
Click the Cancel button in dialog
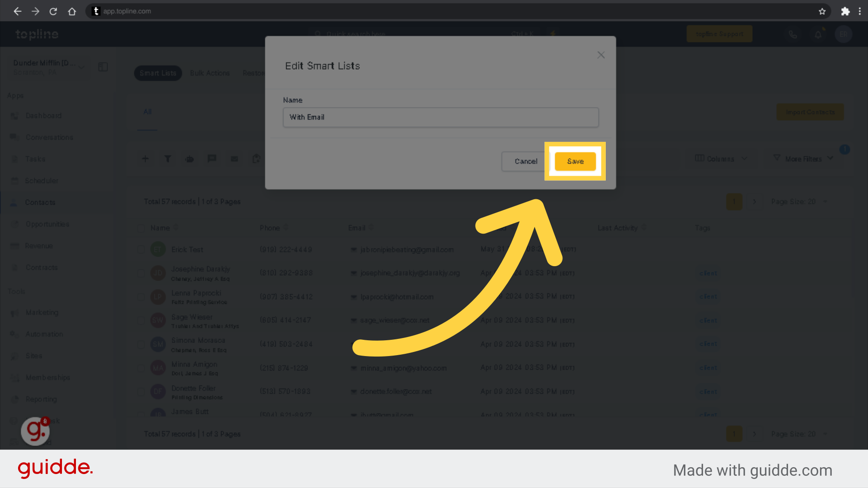tap(526, 161)
